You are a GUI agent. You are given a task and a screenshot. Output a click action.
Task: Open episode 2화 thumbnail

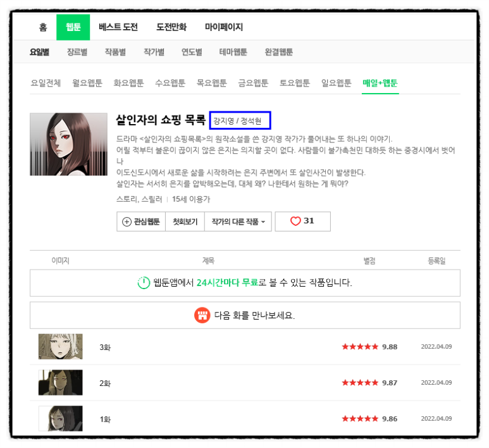60,383
